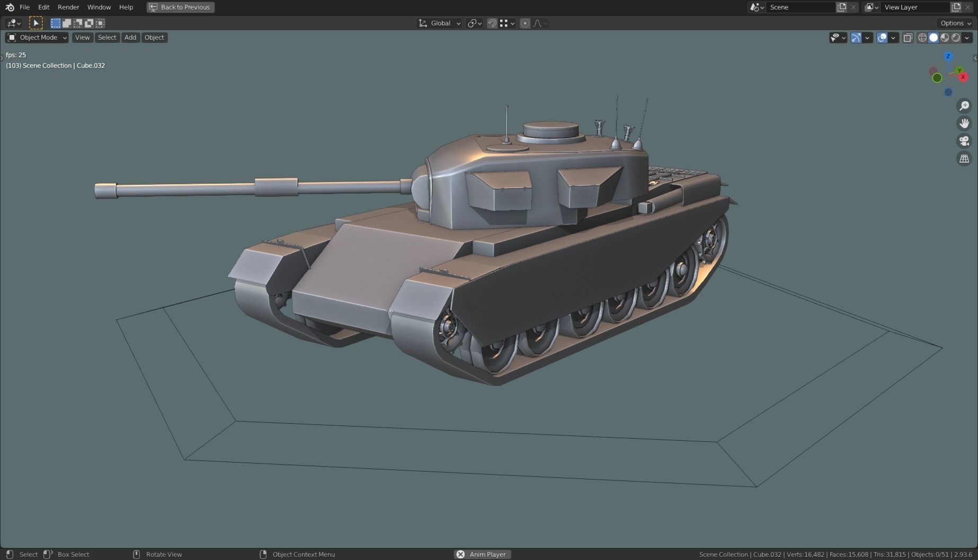Toggle the camera view icon
This screenshot has height=560, width=978.
[964, 141]
